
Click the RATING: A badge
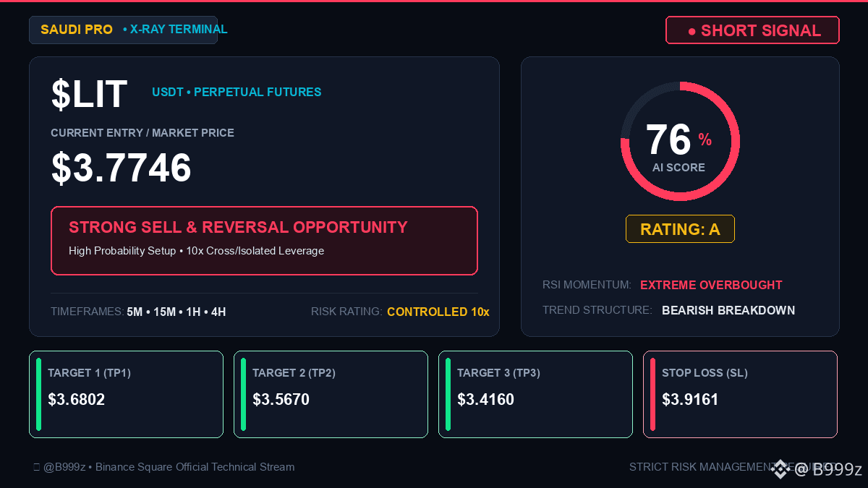pos(680,229)
